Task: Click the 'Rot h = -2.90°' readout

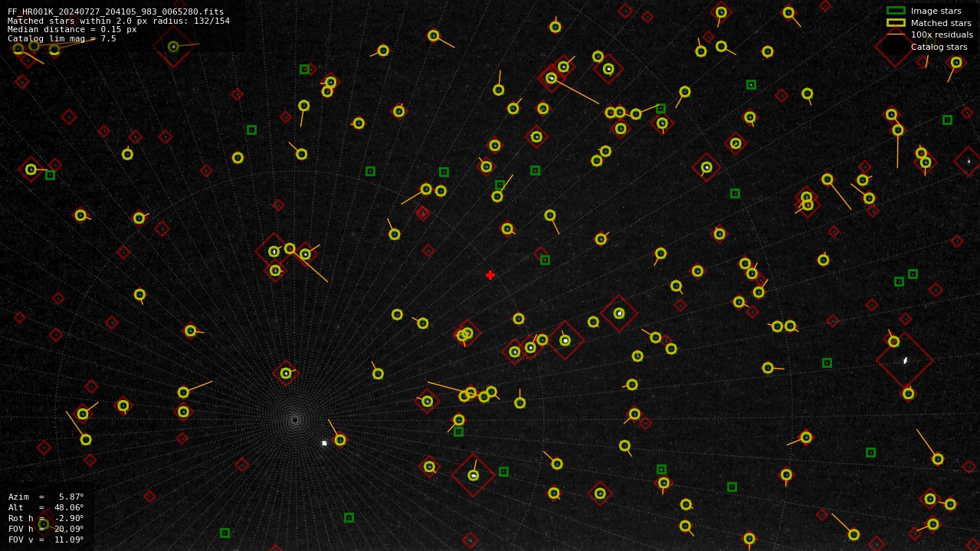Action: point(46,518)
